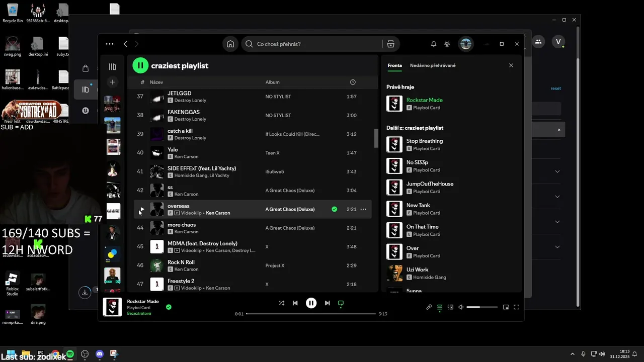This screenshot has width=644, height=362.
Task: Create a new playlist with the plus button
Action: pyautogui.click(x=112, y=82)
